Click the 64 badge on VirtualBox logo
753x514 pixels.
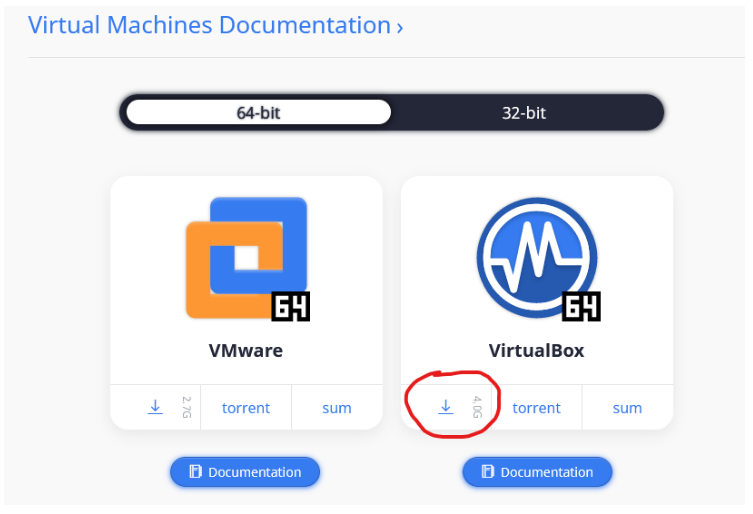pyautogui.click(x=582, y=306)
